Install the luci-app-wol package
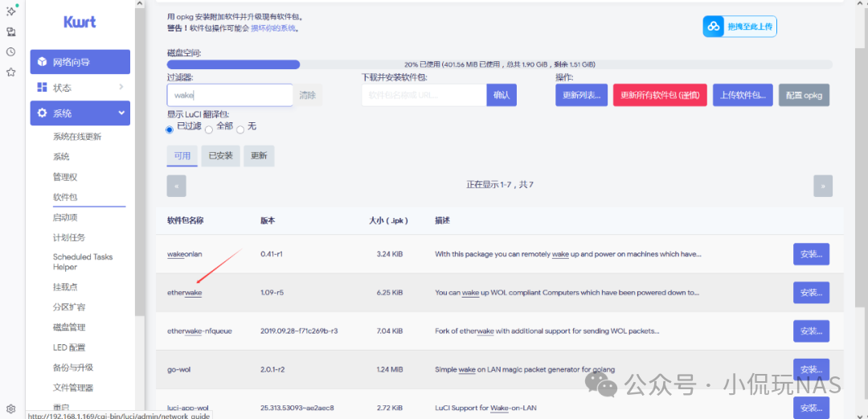Screen dimensions: 868x419 coord(811,408)
